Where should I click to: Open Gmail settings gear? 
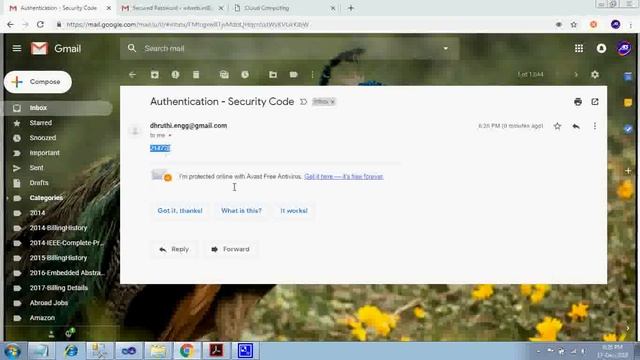tap(595, 75)
